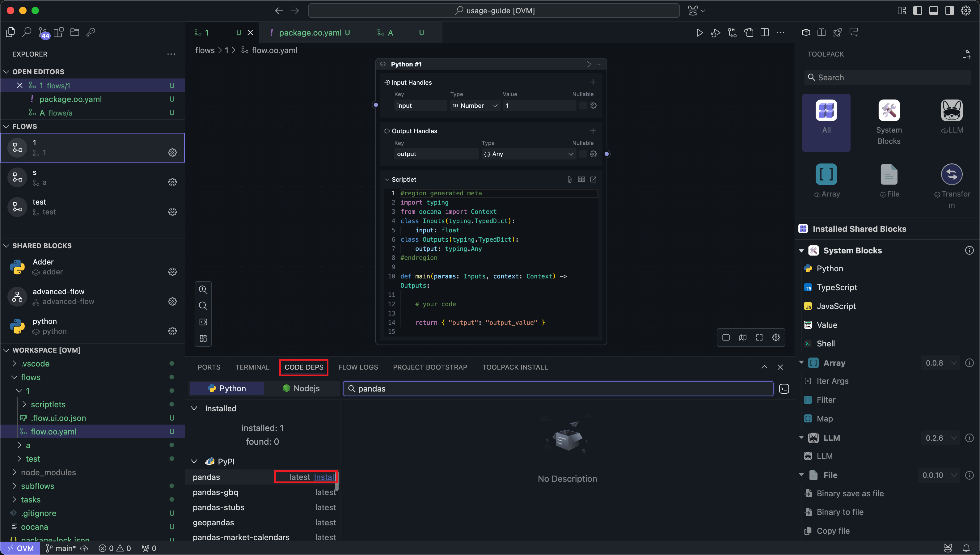Expand the scriptlets folder in workspace
This screenshot has width=980, height=555.
point(48,405)
